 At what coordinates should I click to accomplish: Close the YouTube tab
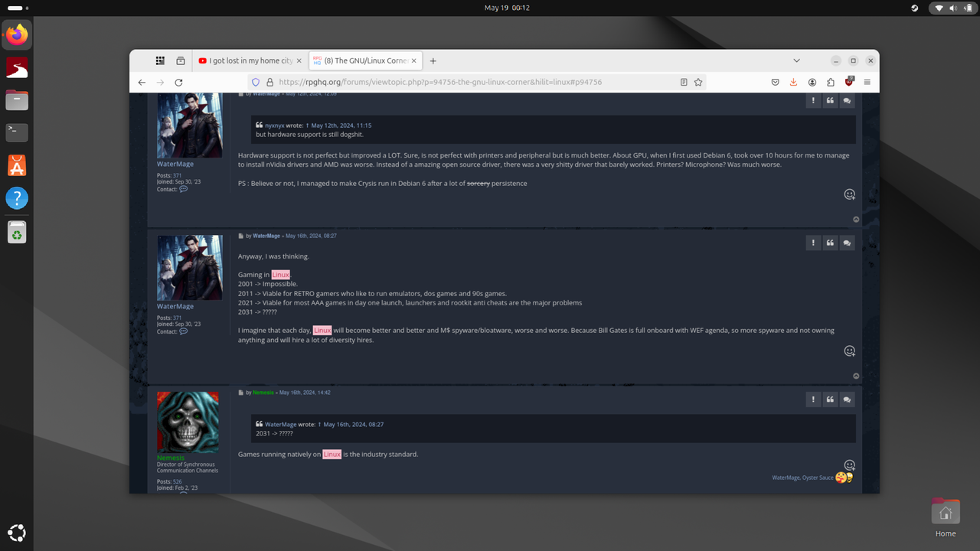pyautogui.click(x=299, y=60)
